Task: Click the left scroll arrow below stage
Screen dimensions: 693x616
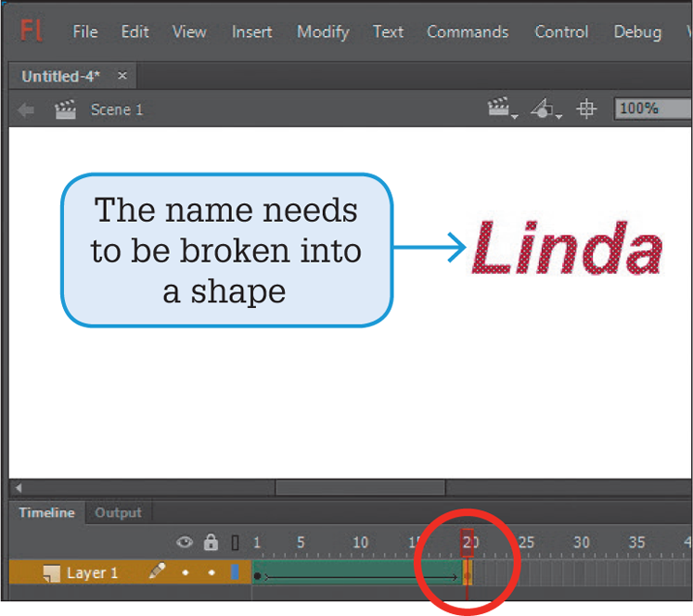Action: (x=19, y=488)
